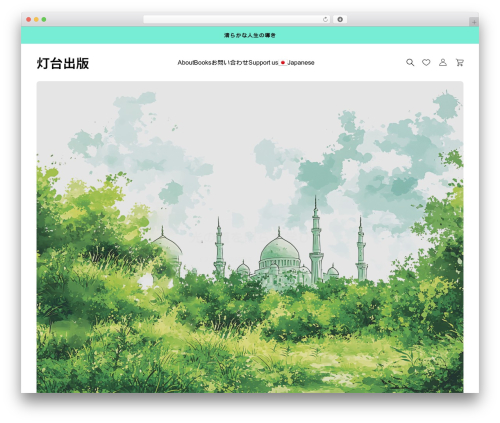This screenshot has width=500, height=423.
Task: Click the 灯台出版 site logo
Action: tap(63, 63)
